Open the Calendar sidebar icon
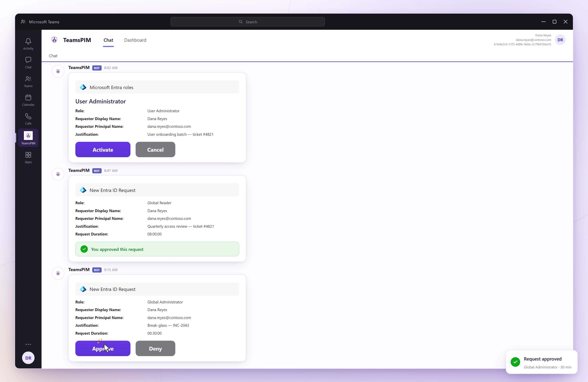 28,100
